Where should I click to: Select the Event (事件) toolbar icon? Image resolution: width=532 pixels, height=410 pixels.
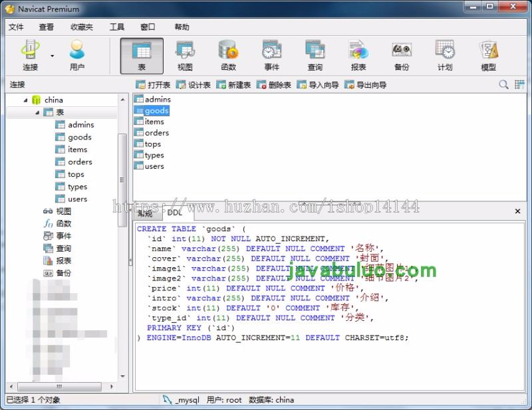272,56
